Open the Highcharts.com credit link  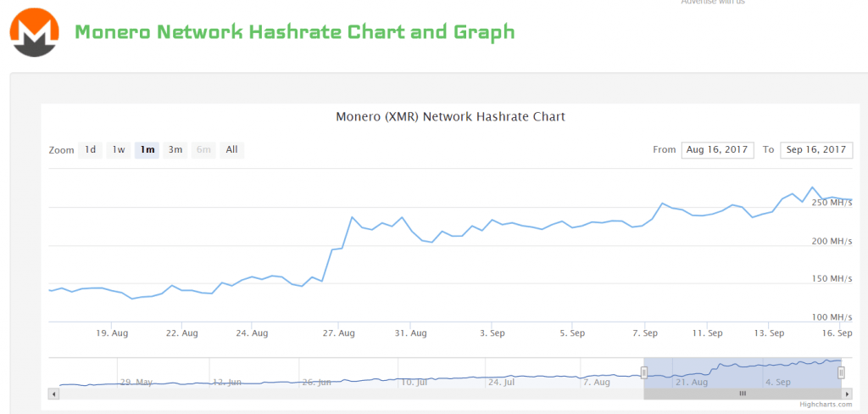click(823, 404)
